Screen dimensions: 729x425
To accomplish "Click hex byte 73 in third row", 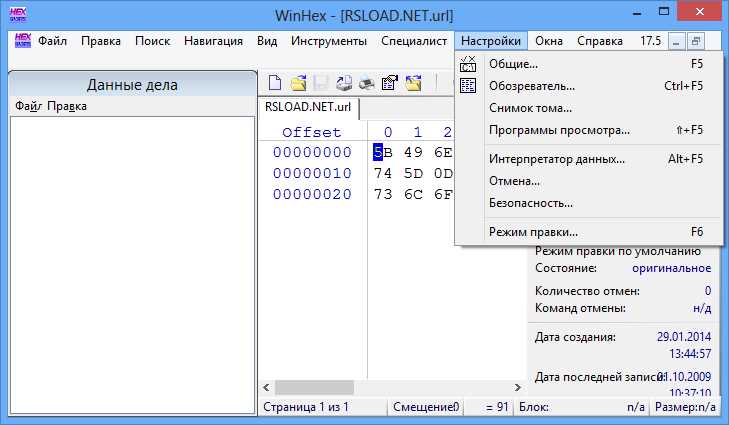I will [x=383, y=194].
